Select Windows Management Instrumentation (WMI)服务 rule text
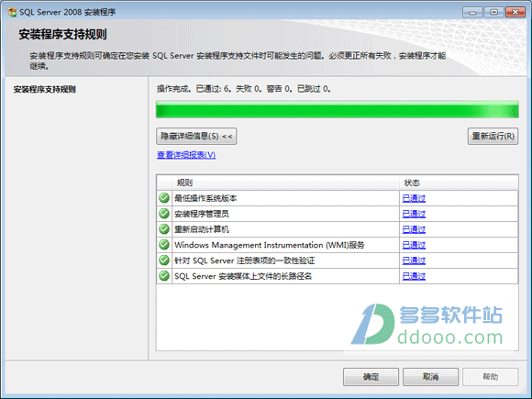 pyautogui.click(x=270, y=245)
